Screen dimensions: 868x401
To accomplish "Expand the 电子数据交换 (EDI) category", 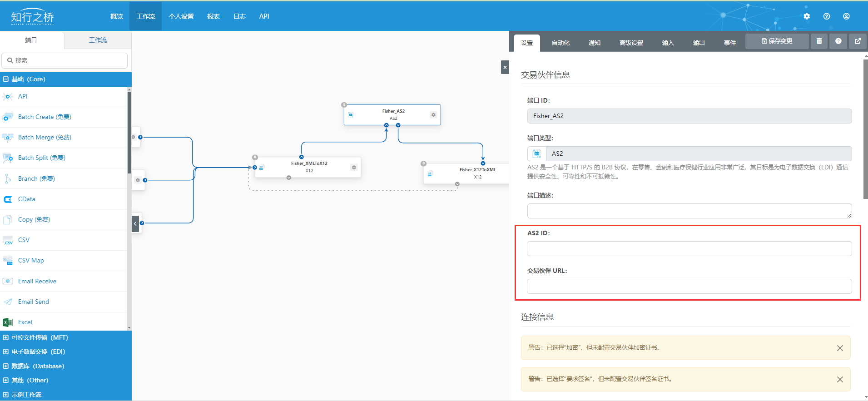I will [6, 351].
